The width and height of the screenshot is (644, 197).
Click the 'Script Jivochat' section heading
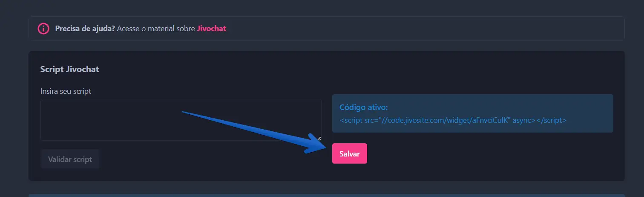coord(69,69)
